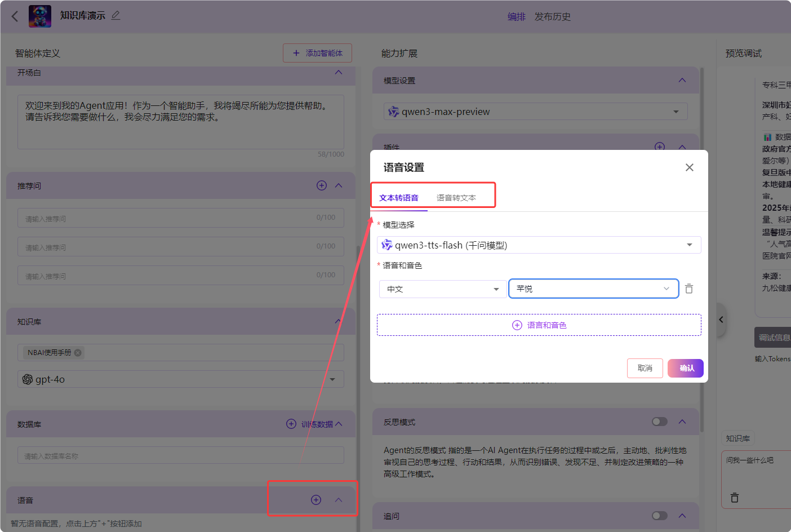Remove the NBAI使用手册 knowledge base tag

pos(78,353)
